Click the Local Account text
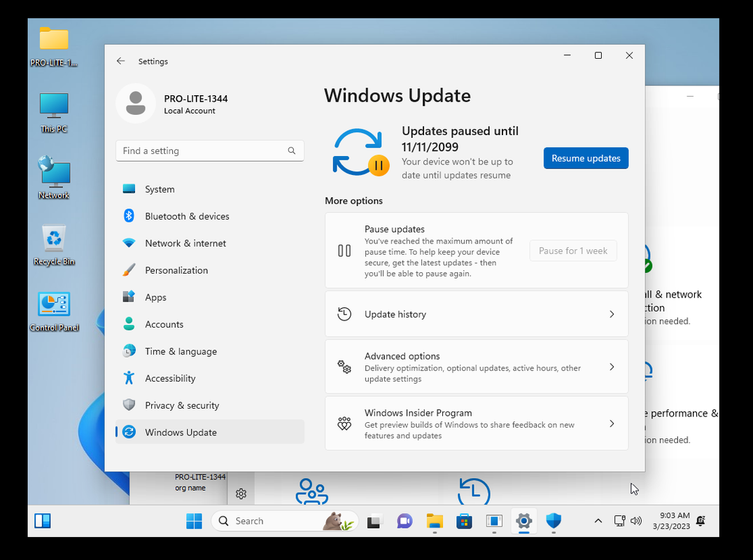The image size is (753, 560). [189, 111]
